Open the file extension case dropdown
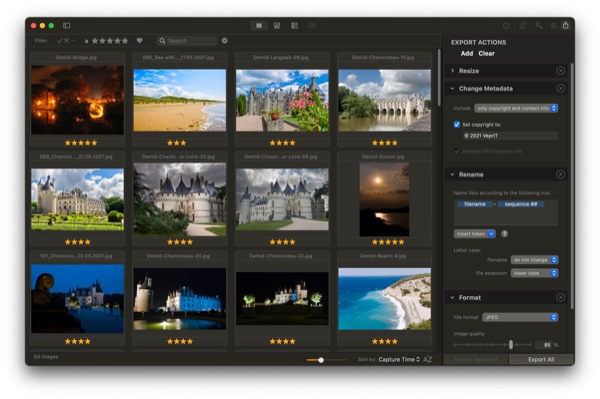Screen dimensions: 600x399 (535, 273)
